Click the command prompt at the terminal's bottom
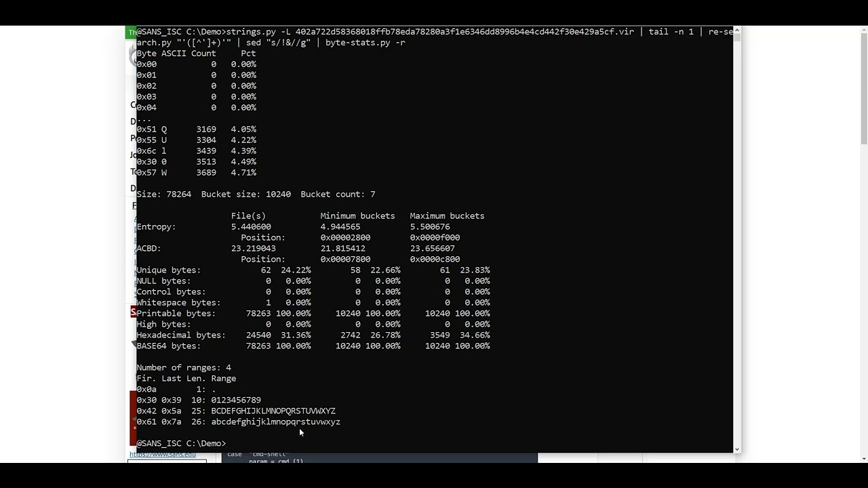This screenshot has height=488, width=868. coord(181,443)
